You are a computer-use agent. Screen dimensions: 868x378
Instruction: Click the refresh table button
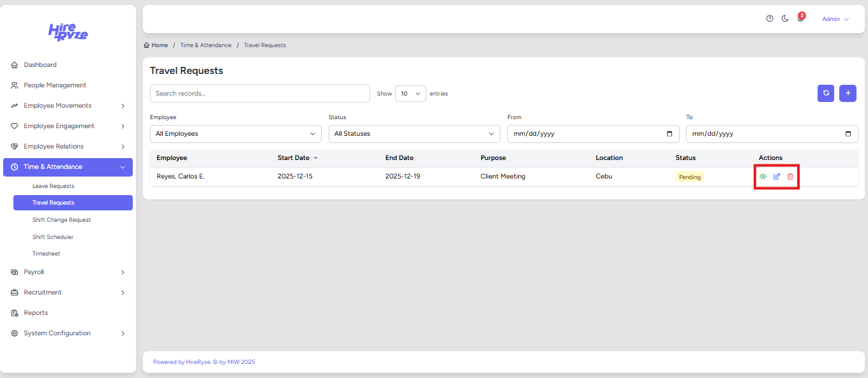826,93
